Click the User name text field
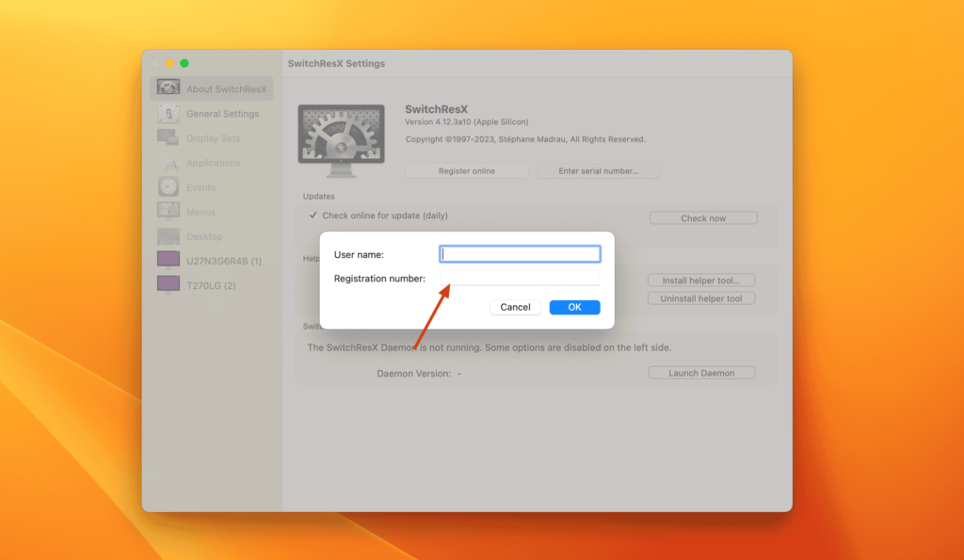Viewport: 964px width, 560px height. pyautogui.click(x=520, y=253)
